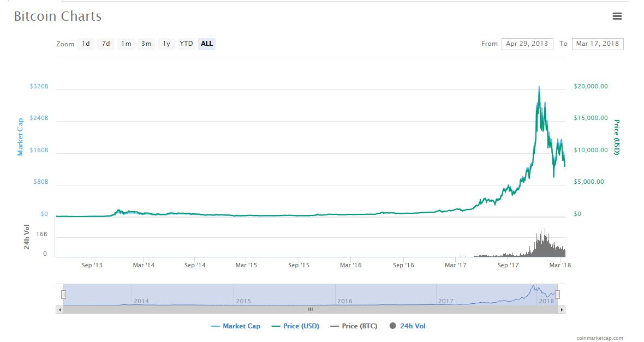This screenshot has width=644, height=342.
Task: Set zoom to YTD
Action: coord(186,44)
